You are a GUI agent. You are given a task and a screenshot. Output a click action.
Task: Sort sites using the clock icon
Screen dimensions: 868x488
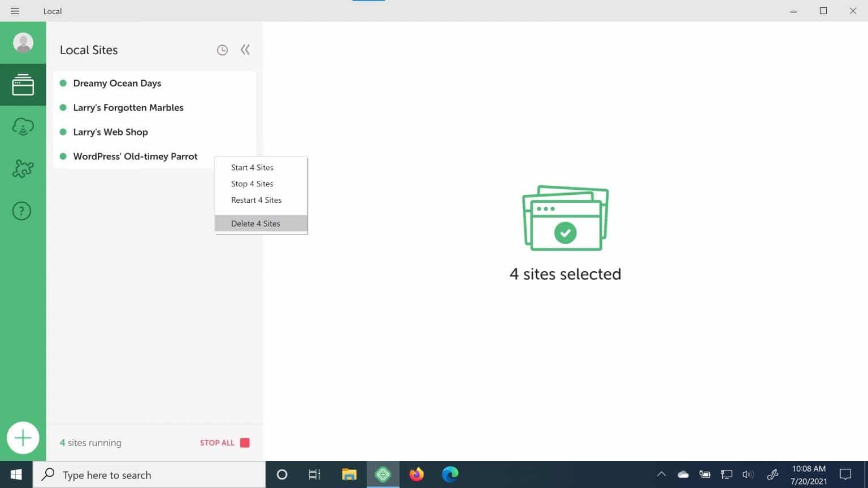pos(222,50)
